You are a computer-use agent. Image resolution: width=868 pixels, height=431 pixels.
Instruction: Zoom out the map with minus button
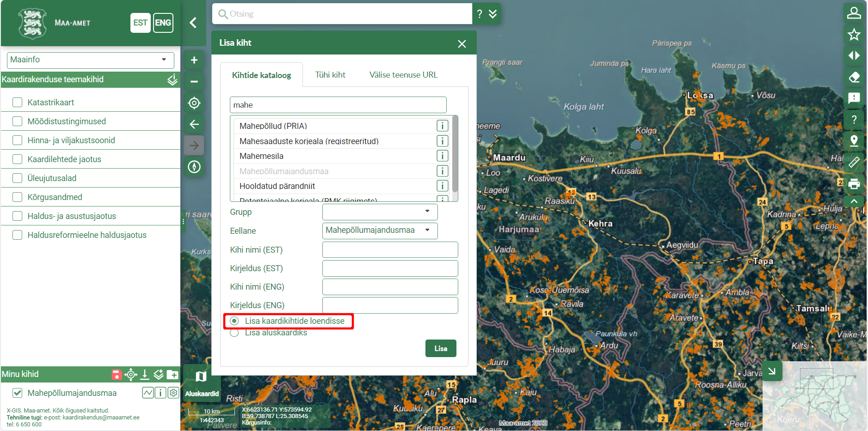194,81
